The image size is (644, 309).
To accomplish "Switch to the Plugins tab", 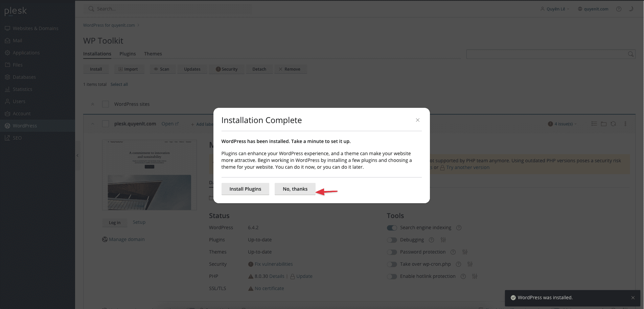I will click(128, 54).
